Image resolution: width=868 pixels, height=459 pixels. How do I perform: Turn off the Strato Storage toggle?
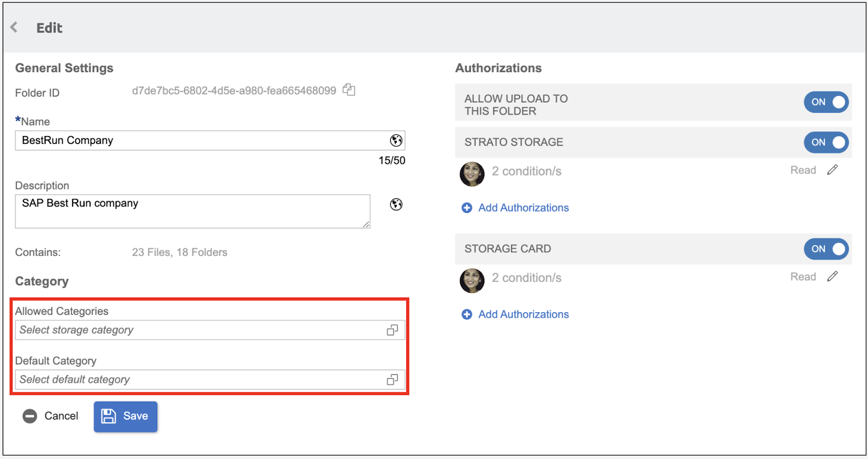[x=826, y=143]
